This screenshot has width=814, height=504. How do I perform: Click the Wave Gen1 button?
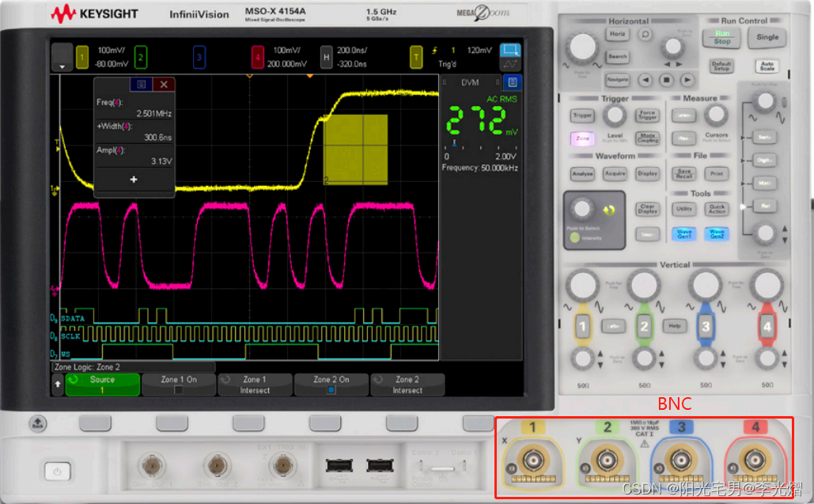[x=683, y=233]
